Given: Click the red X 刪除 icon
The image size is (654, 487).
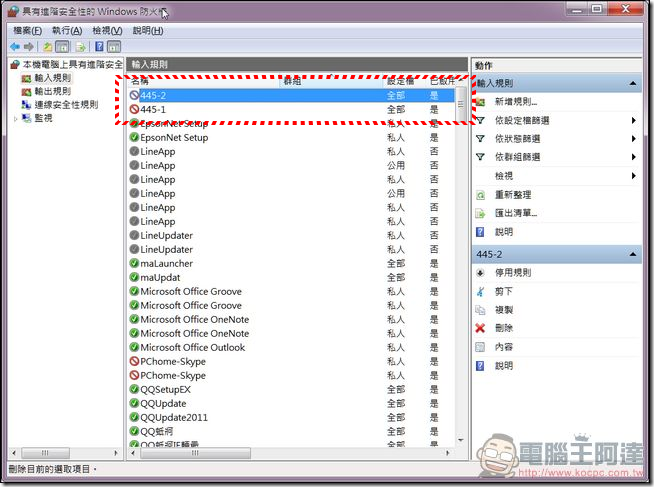Looking at the screenshot, I should coord(480,328).
